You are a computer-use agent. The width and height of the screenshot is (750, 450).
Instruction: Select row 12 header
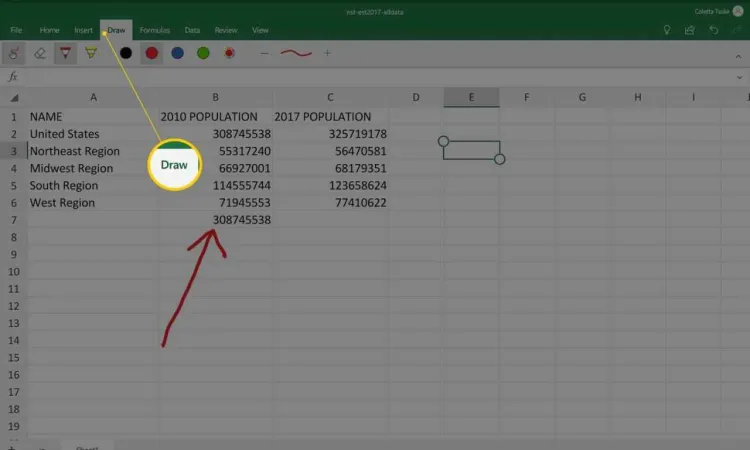point(13,306)
